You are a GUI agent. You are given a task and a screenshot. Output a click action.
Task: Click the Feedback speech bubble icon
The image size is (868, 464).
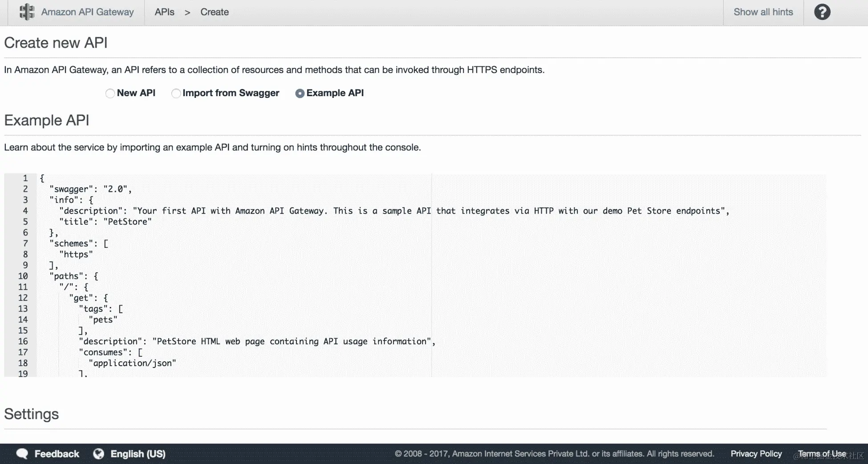(x=22, y=454)
